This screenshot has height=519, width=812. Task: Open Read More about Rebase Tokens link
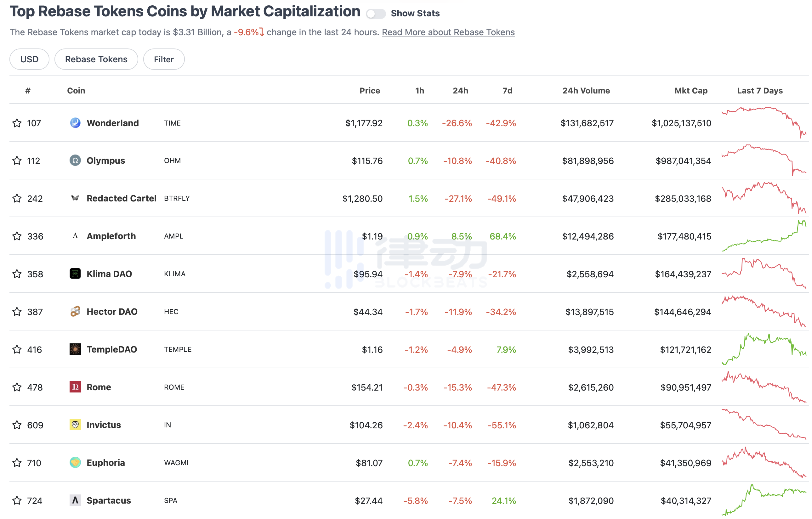tap(448, 32)
